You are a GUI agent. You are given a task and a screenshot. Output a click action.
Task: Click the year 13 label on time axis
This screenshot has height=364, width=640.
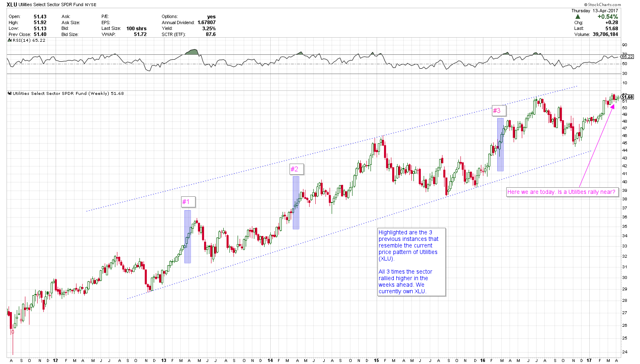pos(164,360)
